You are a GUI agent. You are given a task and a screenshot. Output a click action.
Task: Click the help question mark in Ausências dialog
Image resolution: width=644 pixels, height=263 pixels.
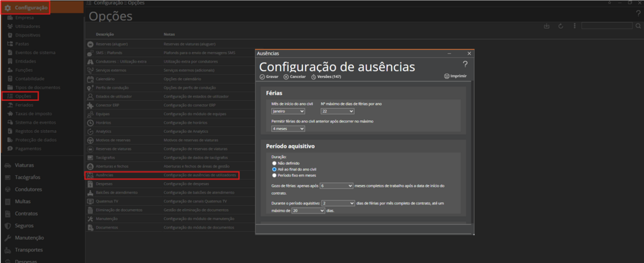tap(465, 64)
